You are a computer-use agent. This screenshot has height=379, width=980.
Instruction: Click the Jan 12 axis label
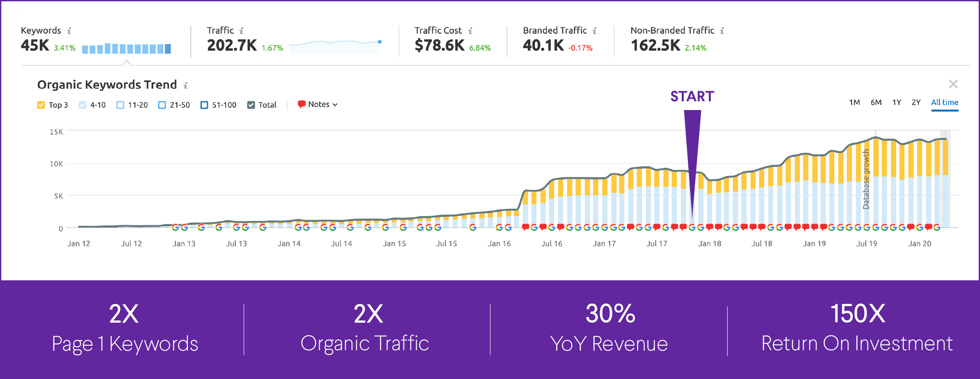(x=79, y=244)
